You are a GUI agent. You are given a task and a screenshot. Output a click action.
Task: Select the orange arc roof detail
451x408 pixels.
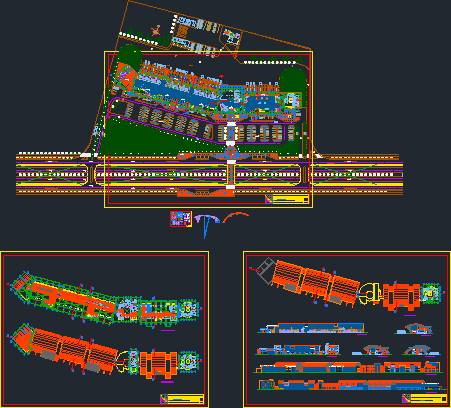click(x=235, y=217)
